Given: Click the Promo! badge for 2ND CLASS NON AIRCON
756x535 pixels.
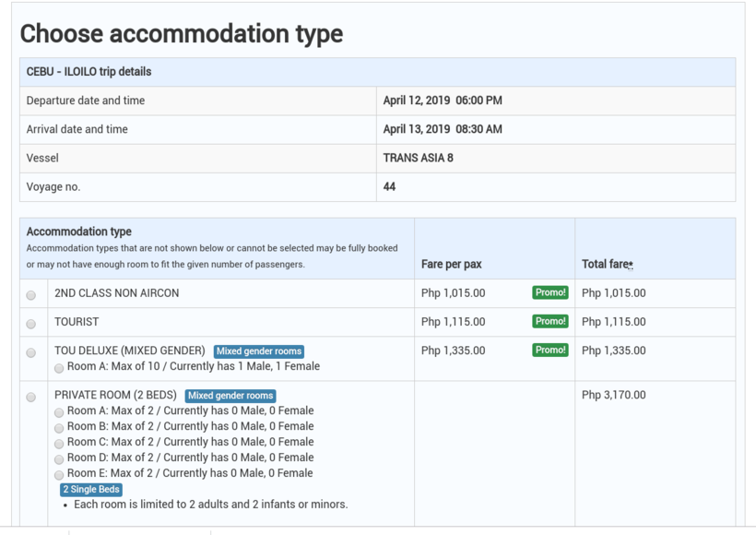Looking at the screenshot, I should (549, 292).
